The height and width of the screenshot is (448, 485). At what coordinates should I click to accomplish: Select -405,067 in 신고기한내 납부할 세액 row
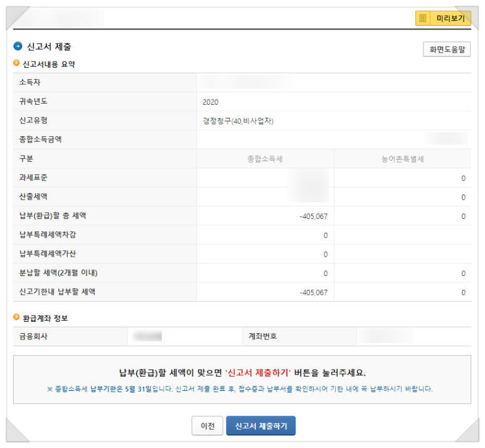coord(313,292)
